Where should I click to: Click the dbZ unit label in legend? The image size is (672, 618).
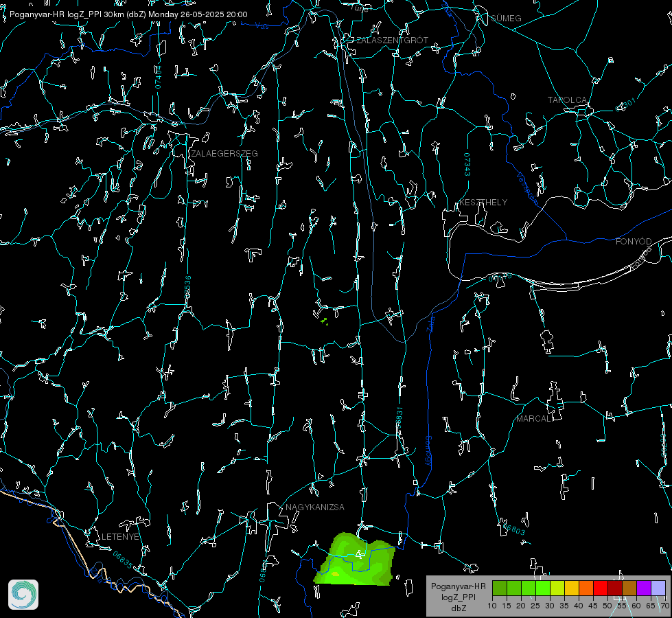(x=458, y=608)
